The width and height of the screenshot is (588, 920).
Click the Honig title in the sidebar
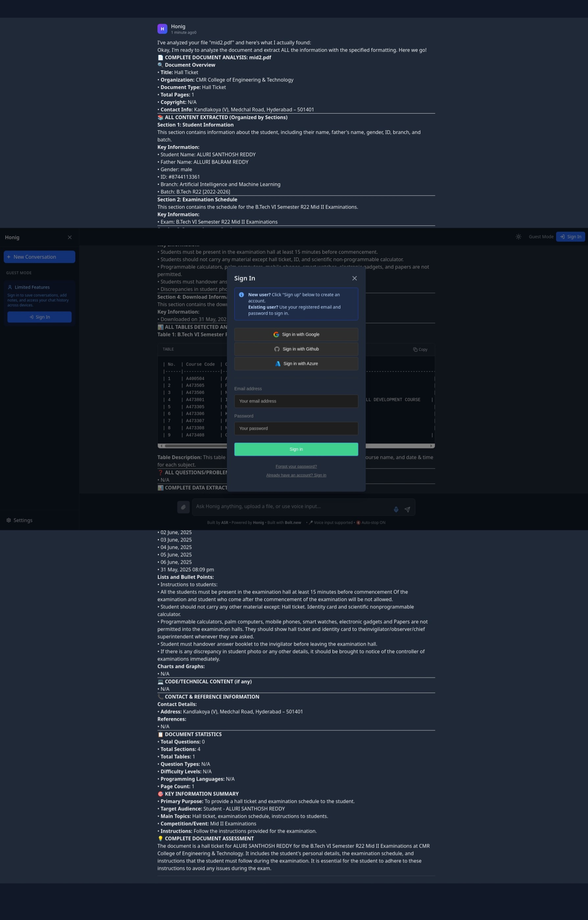(12, 237)
